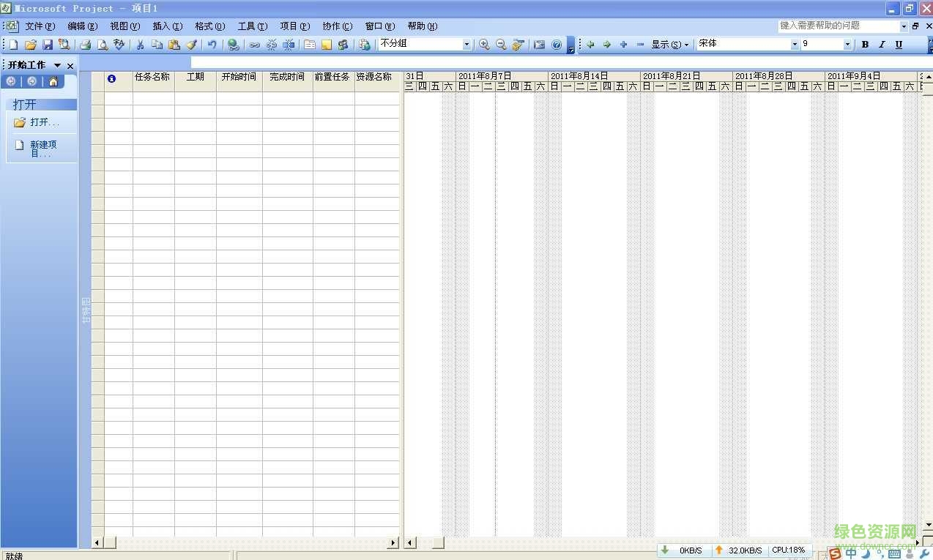Screen dimensions: 933x560
Task: Open Task Information icon
Action: click(x=310, y=45)
